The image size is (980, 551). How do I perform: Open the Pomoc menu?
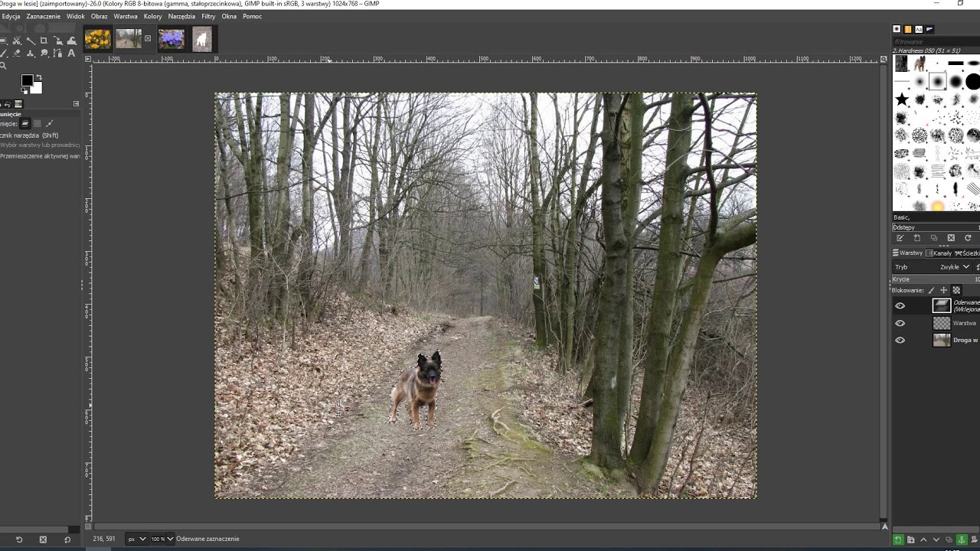[253, 16]
